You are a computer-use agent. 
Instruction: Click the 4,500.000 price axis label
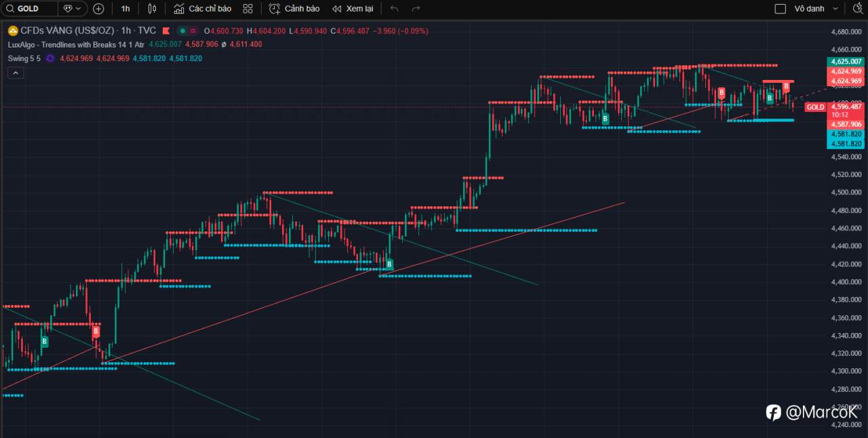846,193
